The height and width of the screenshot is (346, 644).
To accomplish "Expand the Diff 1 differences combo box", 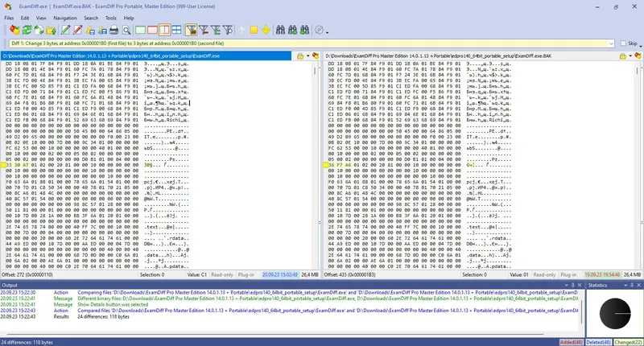I will (611, 43).
